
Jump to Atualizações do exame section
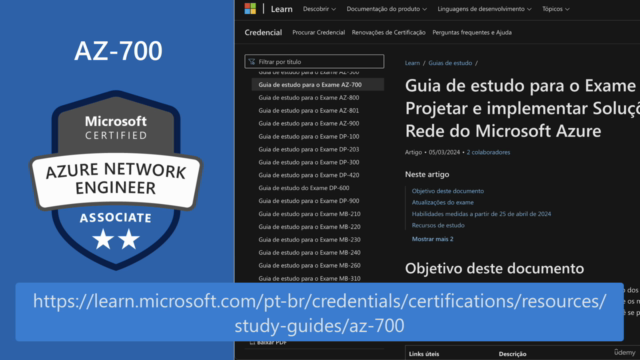coord(443,202)
